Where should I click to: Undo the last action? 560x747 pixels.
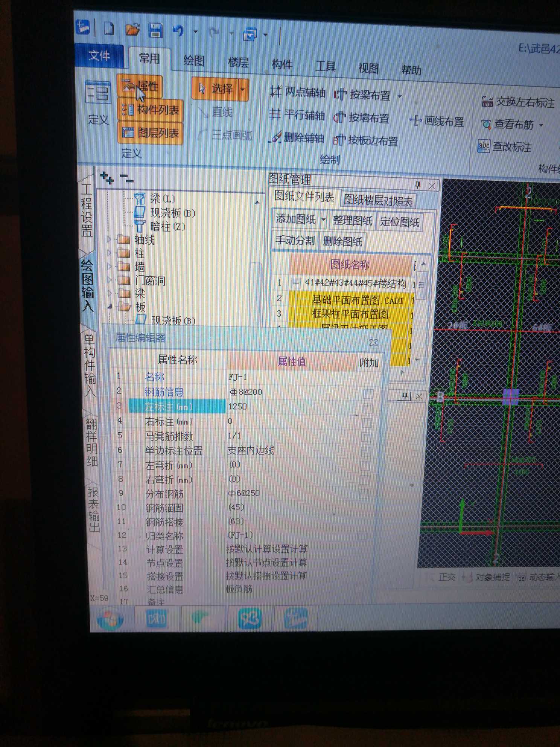click(x=178, y=31)
